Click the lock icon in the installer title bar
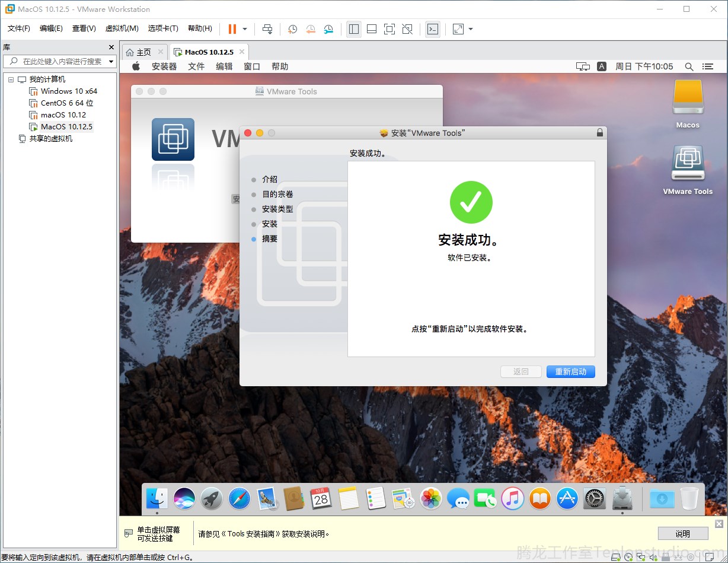 click(x=600, y=133)
